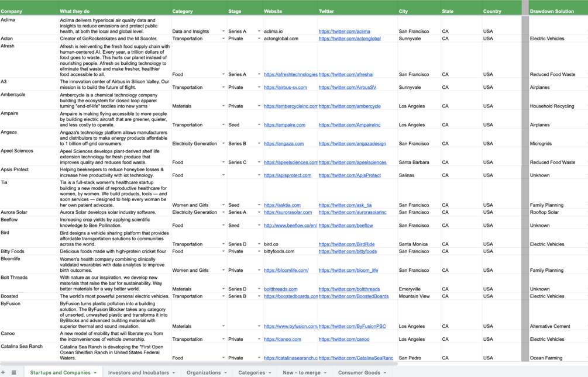Visit the airbus-sv.com website link
Image resolution: width=588 pixels, height=377 pixels.
pyautogui.click(x=286, y=87)
